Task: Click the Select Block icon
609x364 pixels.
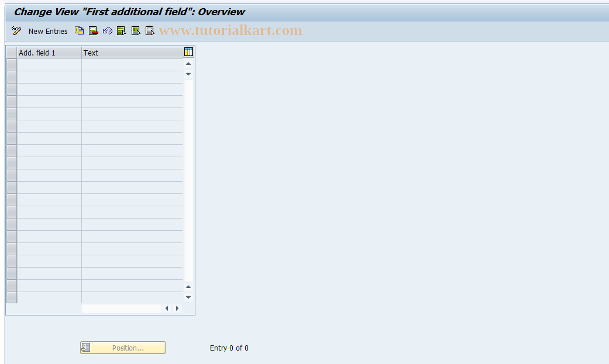Action: click(136, 31)
